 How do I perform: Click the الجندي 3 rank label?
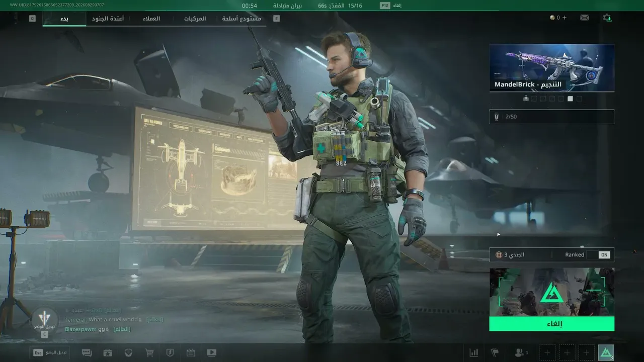point(514,255)
